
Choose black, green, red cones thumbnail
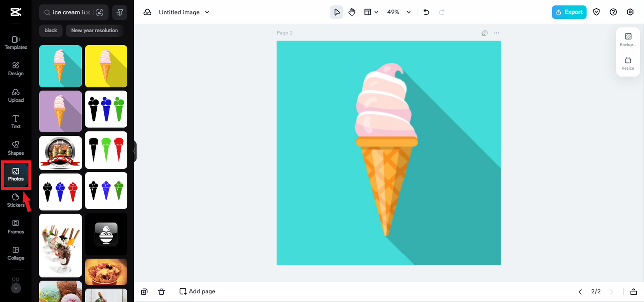point(106,150)
